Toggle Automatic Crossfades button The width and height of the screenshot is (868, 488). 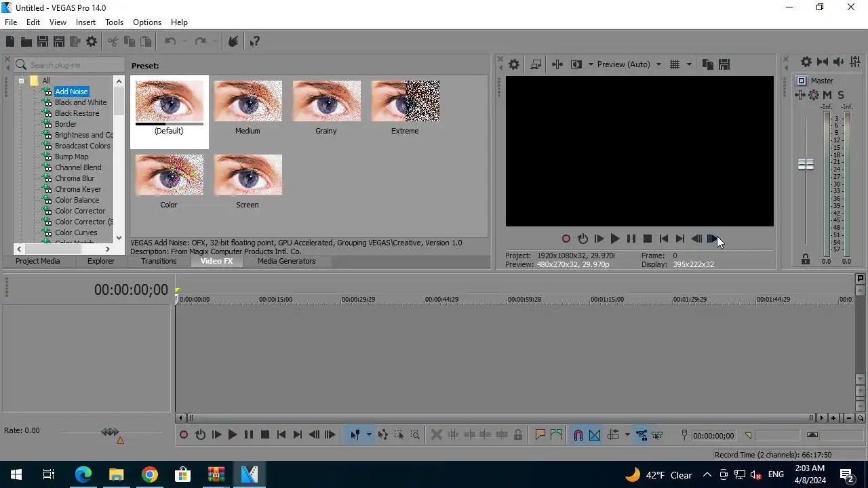pyautogui.click(x=595, y=435)
